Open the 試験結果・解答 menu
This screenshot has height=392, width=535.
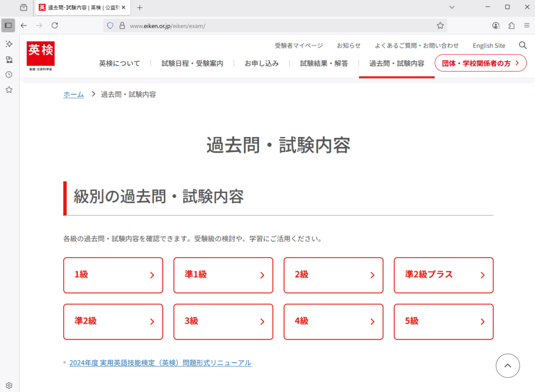(x=324, y=64)
